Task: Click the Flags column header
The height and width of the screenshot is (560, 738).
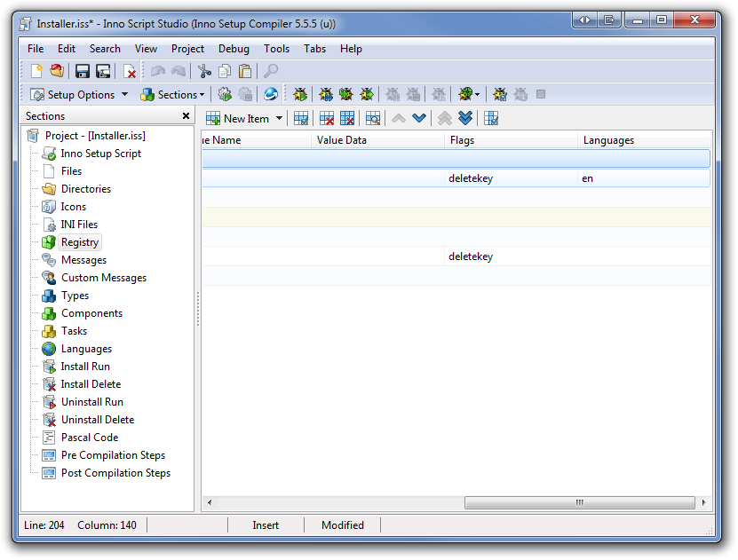Action: point(511,140)
